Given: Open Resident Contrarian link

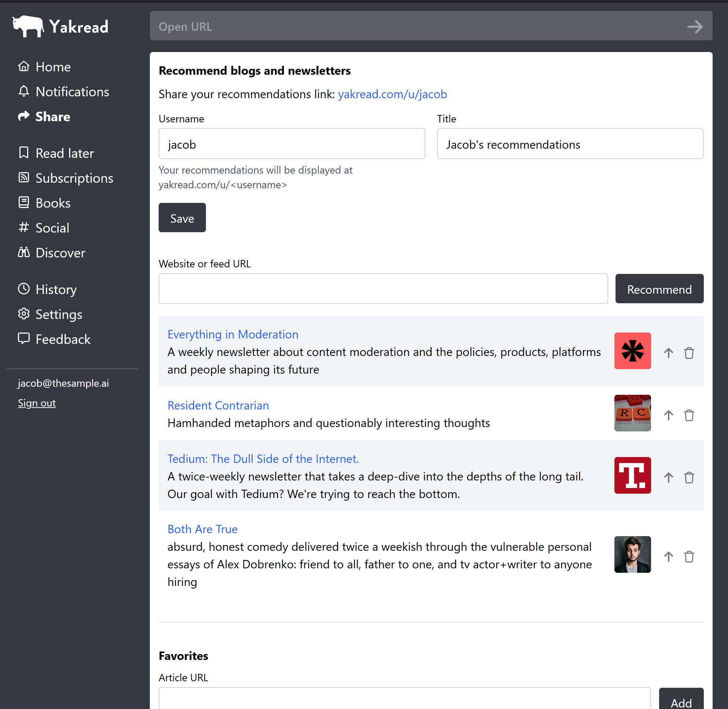Looking at the screenshot, I should pyautogui.click(x=218, y=405).
